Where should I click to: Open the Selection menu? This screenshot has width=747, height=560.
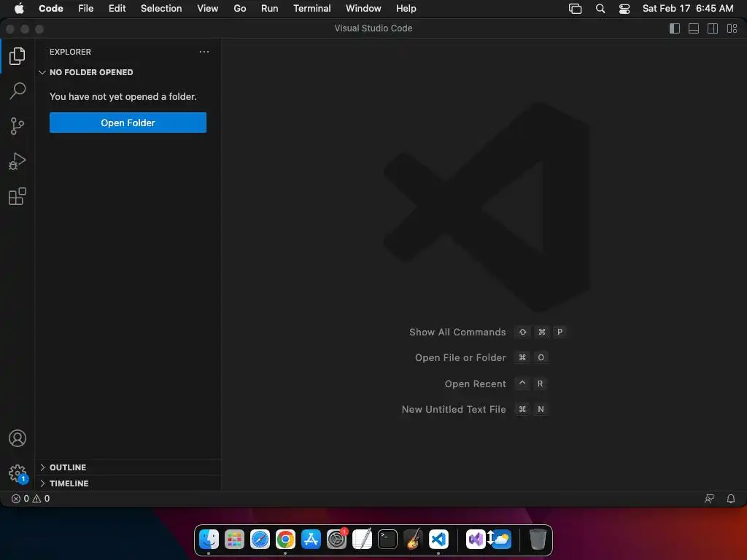pos(161,9)
